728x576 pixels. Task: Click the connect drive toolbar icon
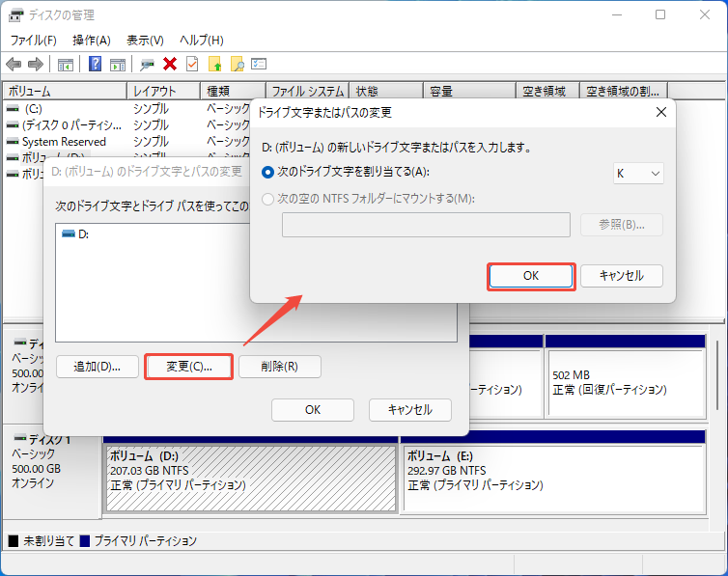[x=147, y=65]
